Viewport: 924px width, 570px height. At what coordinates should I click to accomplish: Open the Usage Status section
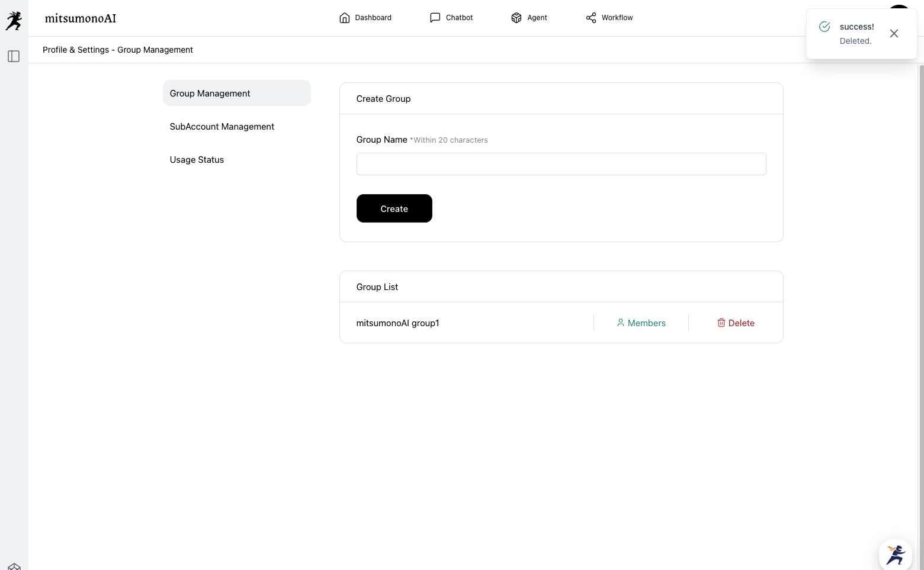point(197,160)
